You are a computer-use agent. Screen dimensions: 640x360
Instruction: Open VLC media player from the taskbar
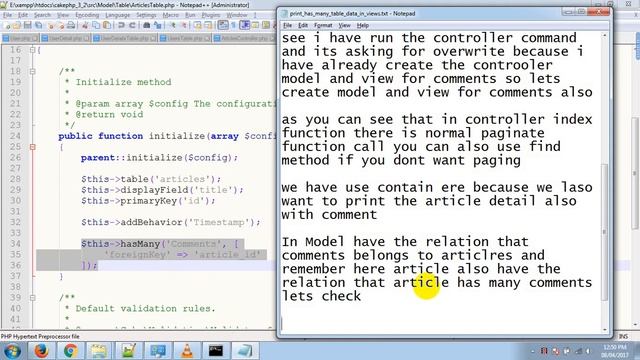[187, 351]
